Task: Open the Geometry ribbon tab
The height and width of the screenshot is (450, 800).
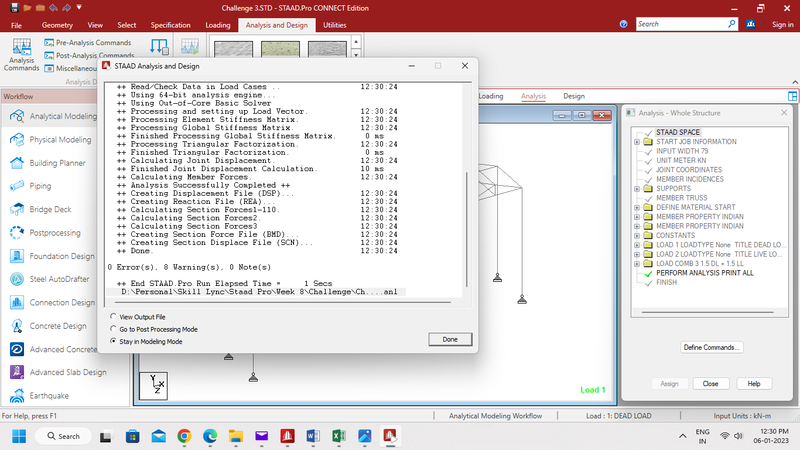Action: click(55, 23)
